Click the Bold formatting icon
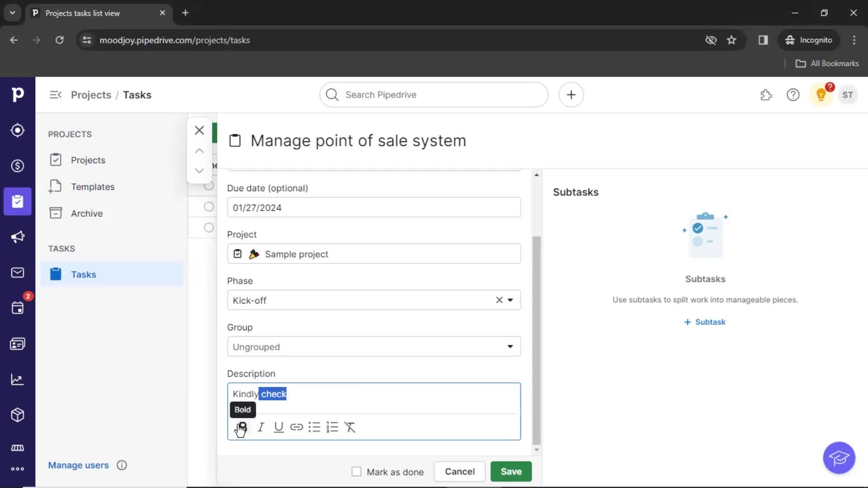The width and height of the screenshot is (868, 488). coord(241,427)
